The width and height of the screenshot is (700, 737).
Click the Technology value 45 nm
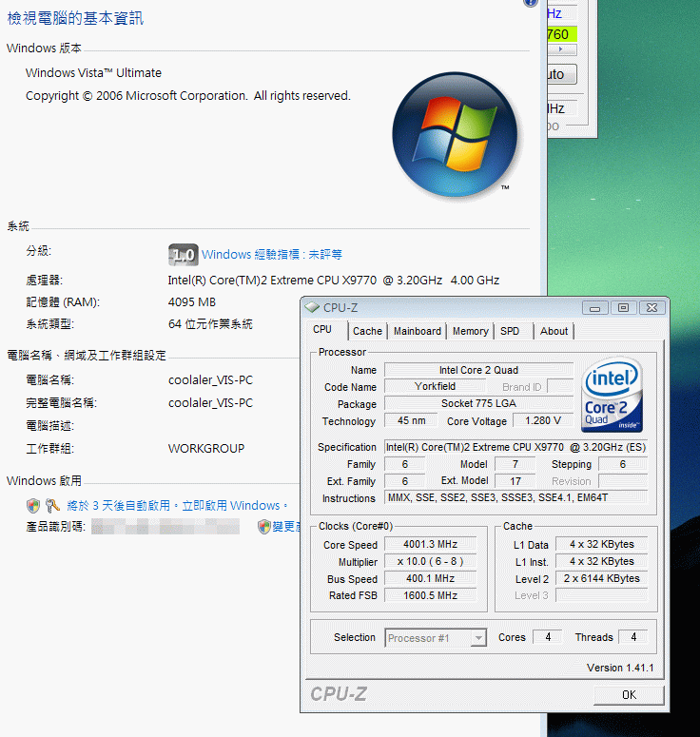coord(412,420)
